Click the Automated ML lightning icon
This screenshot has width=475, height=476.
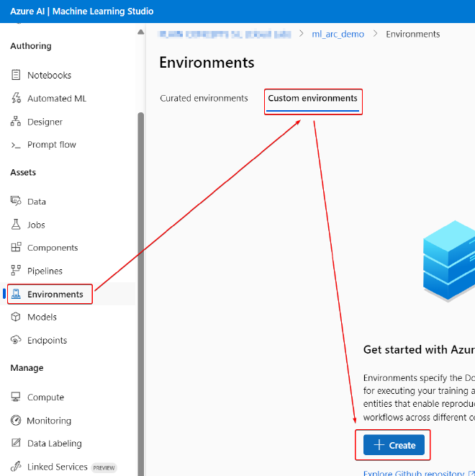(16, 98)
